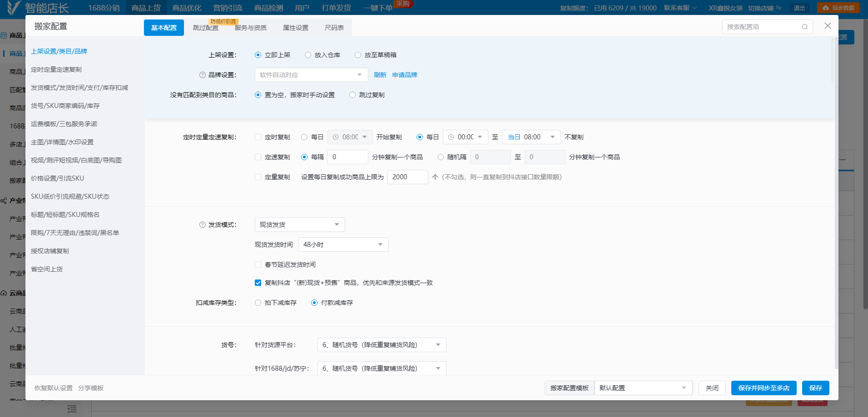The height and width of the screenshot is (417, 868).
Task: Click the help icon beside 品牌设置
Action: (203, 75)
